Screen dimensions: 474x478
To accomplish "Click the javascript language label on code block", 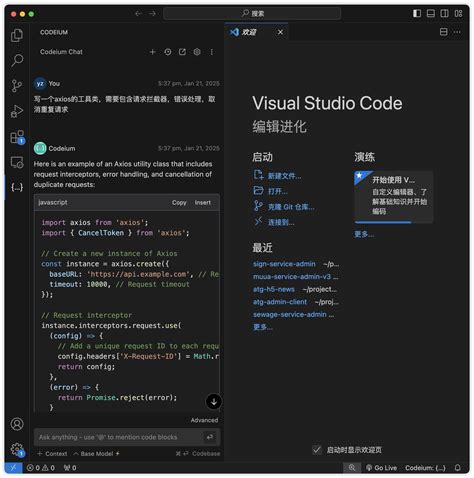I will pyautogui.click(x=53, y=203).
